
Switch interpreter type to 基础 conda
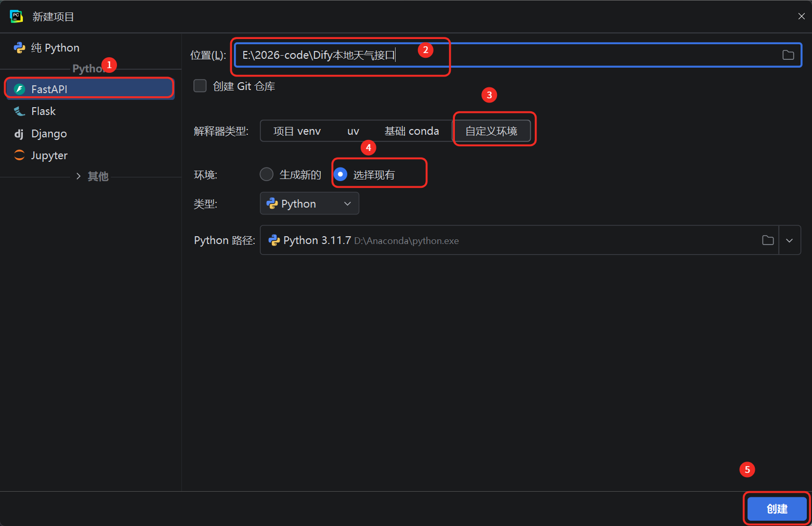click(412, 131)
